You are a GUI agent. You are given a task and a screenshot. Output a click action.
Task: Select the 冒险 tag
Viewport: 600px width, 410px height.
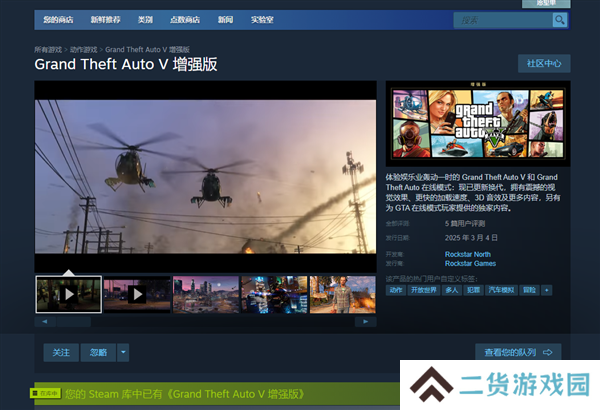[x=529, y=290]
